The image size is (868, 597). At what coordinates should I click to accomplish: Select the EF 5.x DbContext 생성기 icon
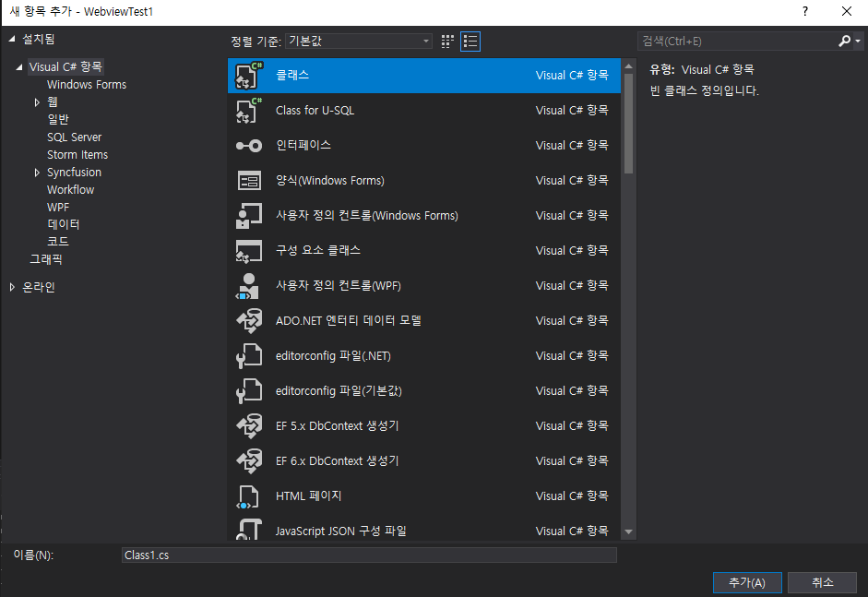tap(248, 426)
